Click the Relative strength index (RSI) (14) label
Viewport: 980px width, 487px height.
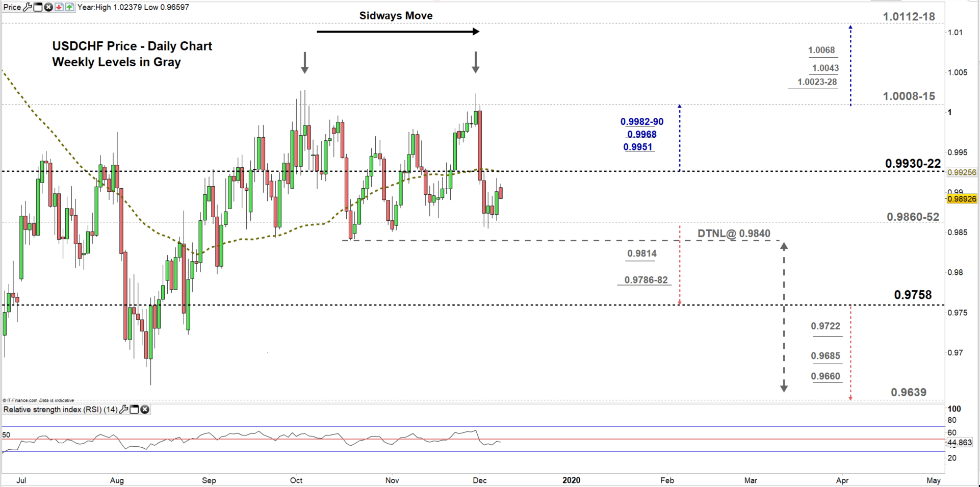tap(61, 409)
